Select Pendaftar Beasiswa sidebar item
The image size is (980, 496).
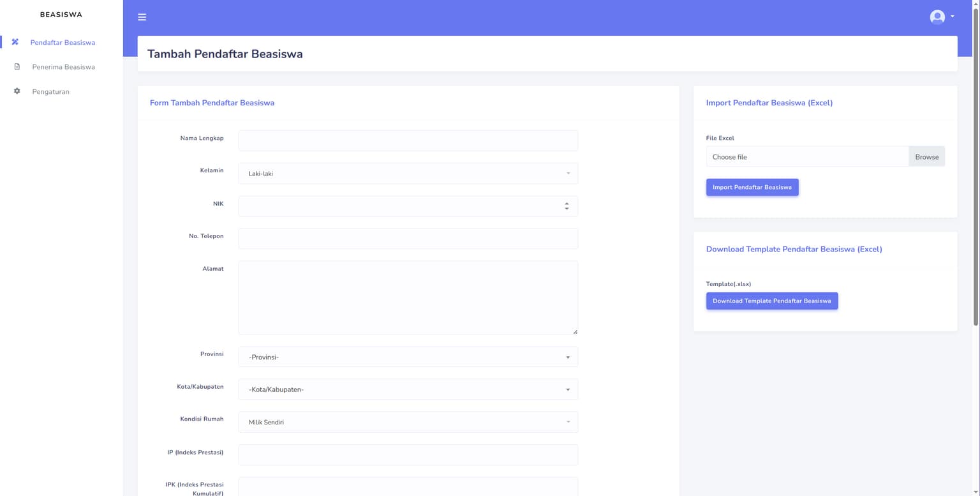[63, 43]
